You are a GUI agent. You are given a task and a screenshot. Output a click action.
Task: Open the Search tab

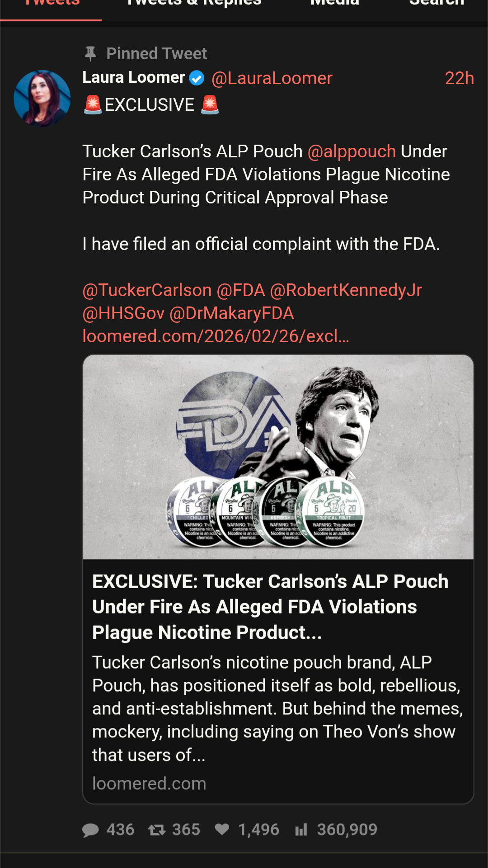point(436,4)
